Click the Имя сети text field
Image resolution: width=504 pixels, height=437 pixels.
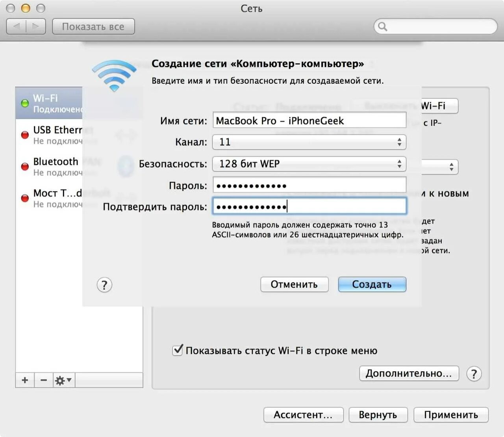[309, 120]
